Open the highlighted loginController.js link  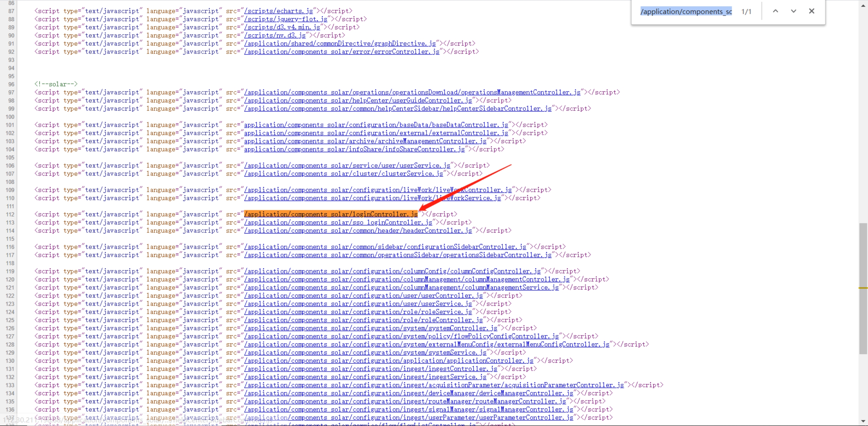point(331,214)
